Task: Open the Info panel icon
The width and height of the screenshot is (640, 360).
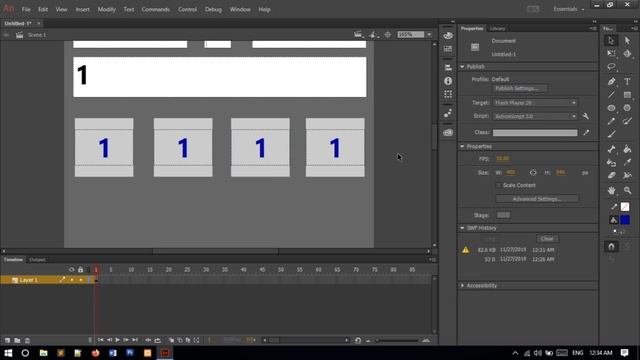Action: (448, 81)
